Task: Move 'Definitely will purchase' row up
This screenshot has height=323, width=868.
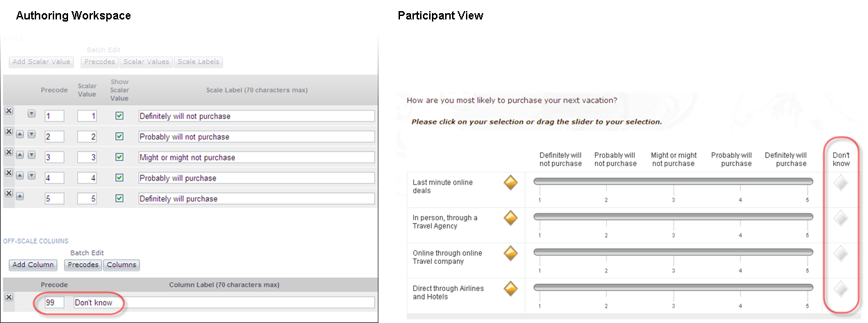Action: [20, 197]
